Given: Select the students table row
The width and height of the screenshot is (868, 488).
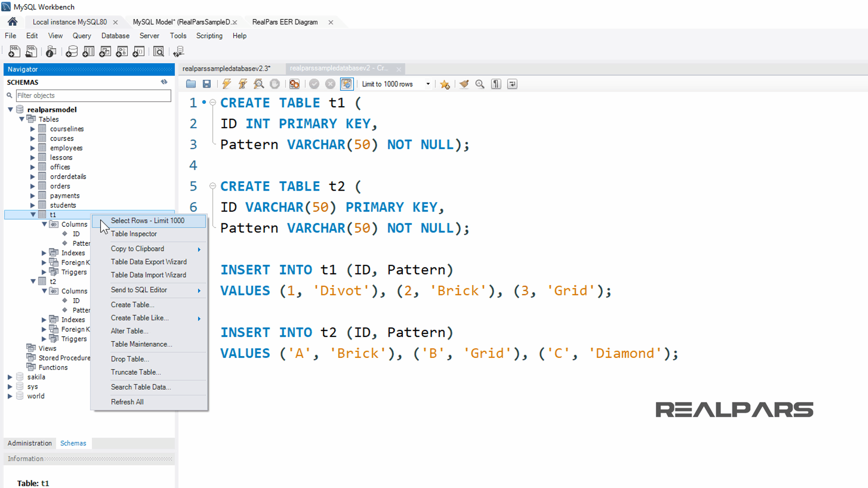Looking at the screenshot, I should pyautogui.click(x=63, y=205).
